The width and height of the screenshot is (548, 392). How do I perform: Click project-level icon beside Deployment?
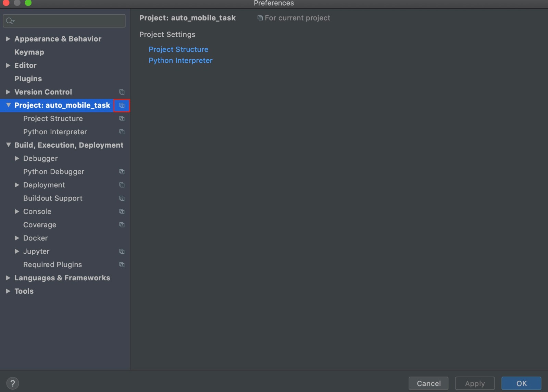(x=122, y=185)
